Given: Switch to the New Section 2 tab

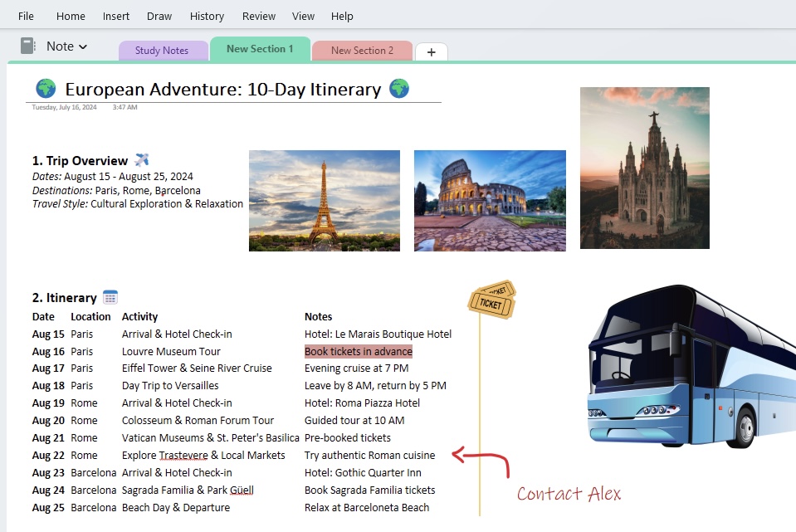Looking at the screenshot, I should [x=362, y=51].
